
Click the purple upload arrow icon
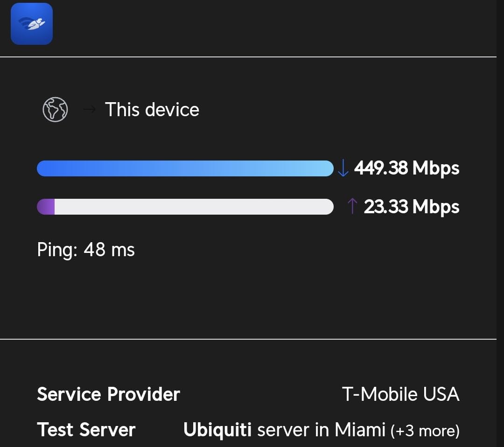click(x=352, y=207)
